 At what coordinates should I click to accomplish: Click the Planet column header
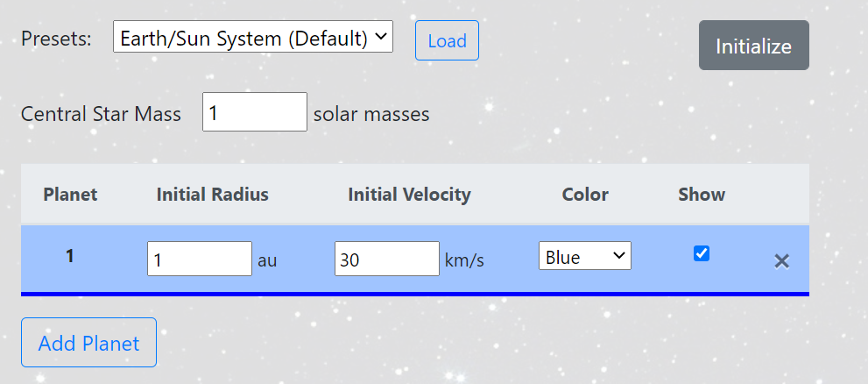tap(70, 194)
